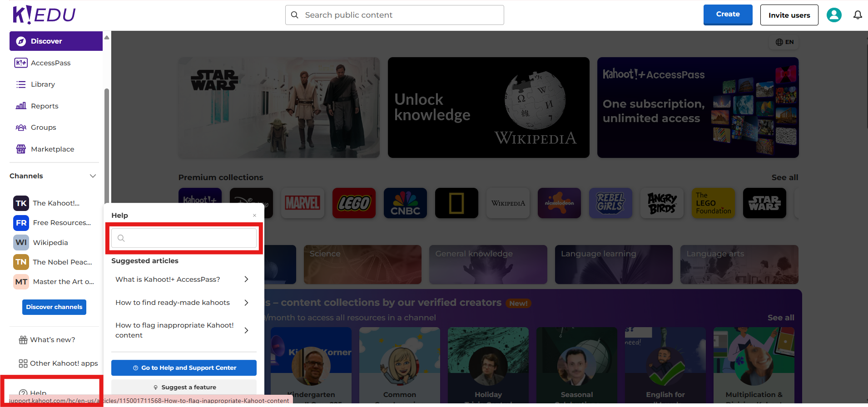The height and width of the screenshot is (407, 868).
Task: Go to Library in sidebar
Action: [x=43, y=84]
